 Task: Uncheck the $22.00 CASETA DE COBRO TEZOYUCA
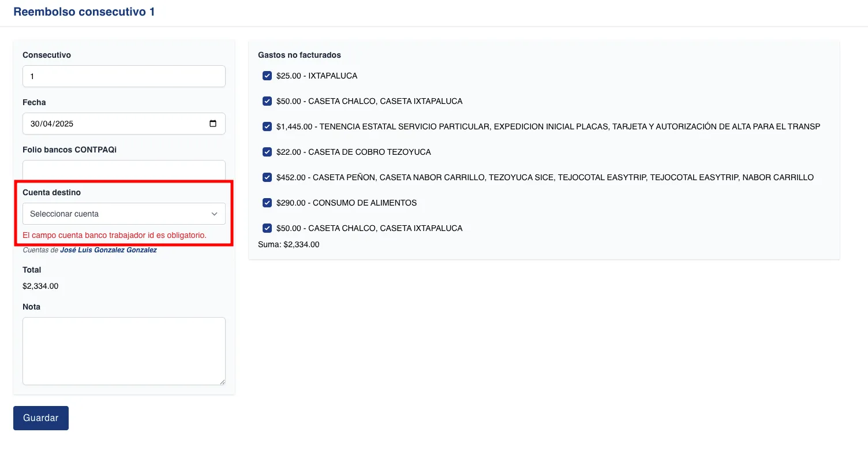point(267,152)
